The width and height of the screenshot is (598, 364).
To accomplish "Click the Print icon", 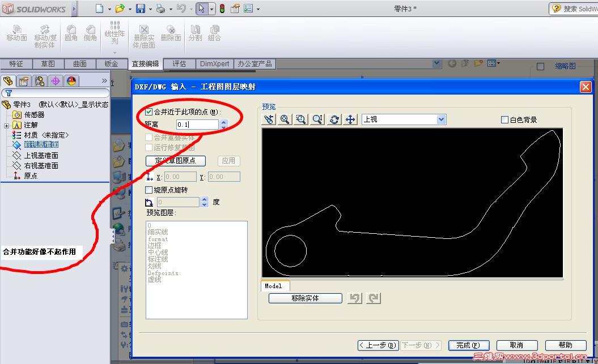I will [161, 8].
